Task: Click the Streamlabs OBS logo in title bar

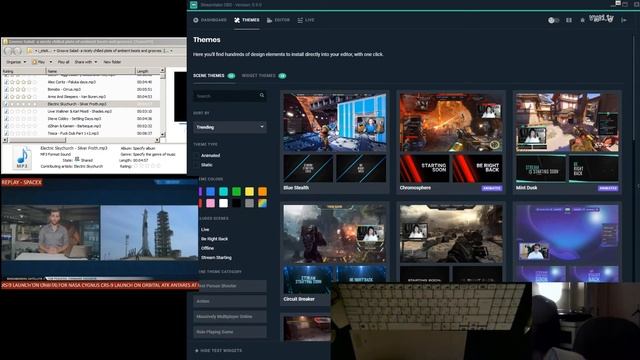Action: (x=194, y=5)
